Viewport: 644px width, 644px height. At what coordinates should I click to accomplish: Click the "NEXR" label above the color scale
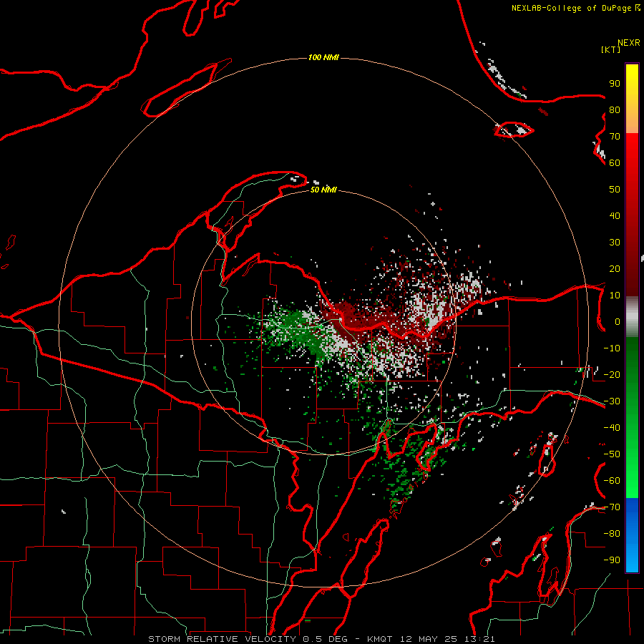[x=629, y=43]
